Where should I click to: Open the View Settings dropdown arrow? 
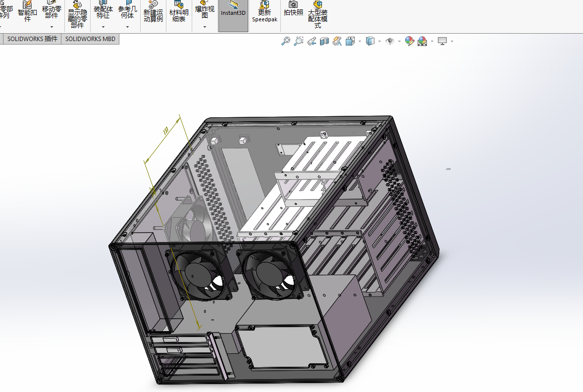click(x=452, y=41)
